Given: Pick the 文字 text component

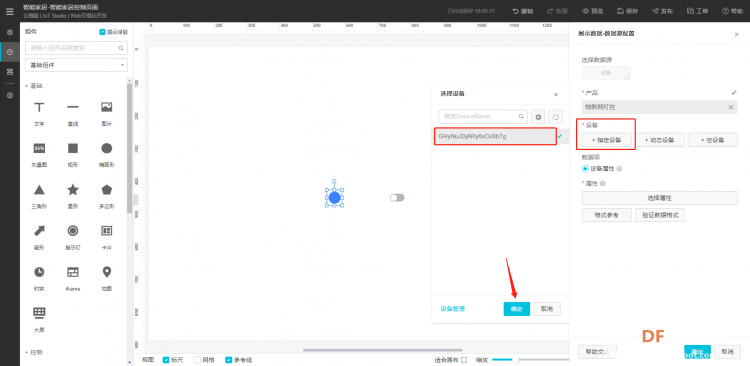Looking at the screenshot, I should coord(39,113).
